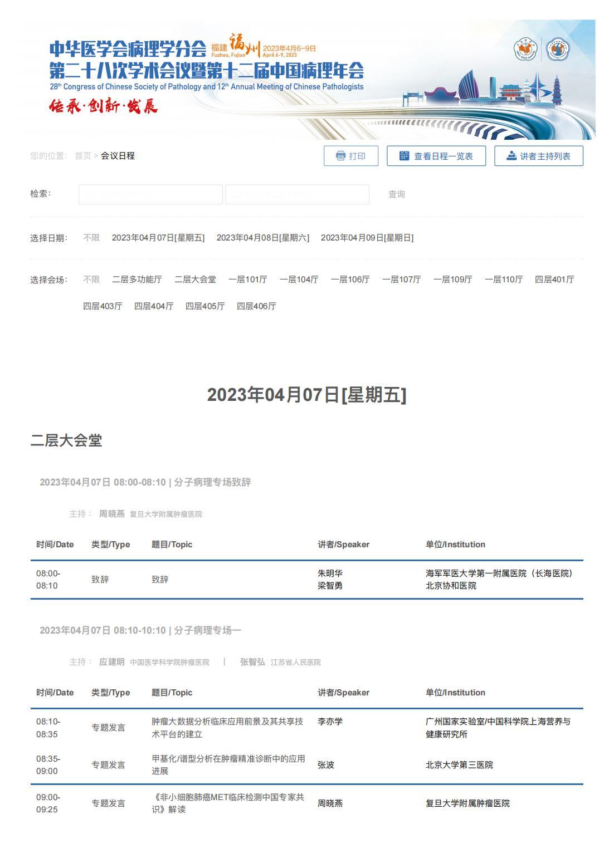Click speaker name 李亦学
614x868 pixels.
(x=330, y=722)
